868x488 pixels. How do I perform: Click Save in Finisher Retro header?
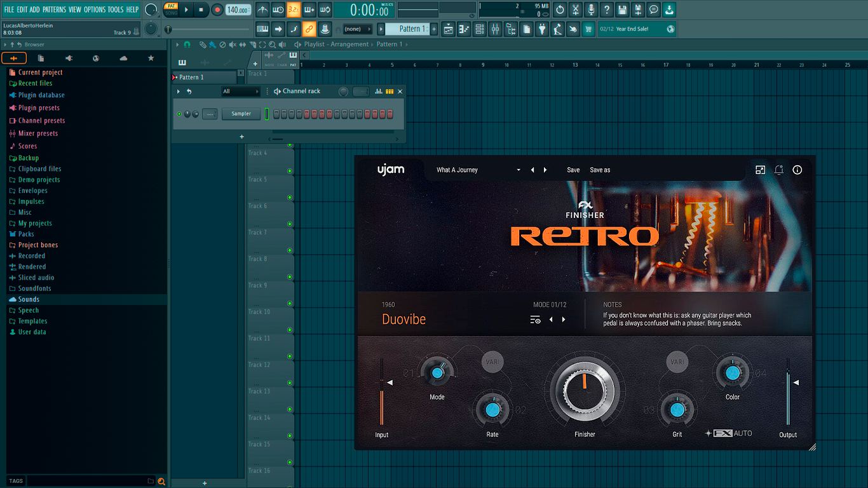(573, 170)
